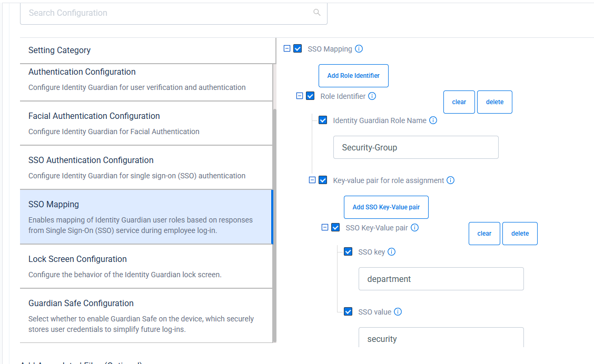Image resolution: width=594 pixels, height=364 pixels.
Task: Collapse the Role Identifier section
Action: (299, 96)
